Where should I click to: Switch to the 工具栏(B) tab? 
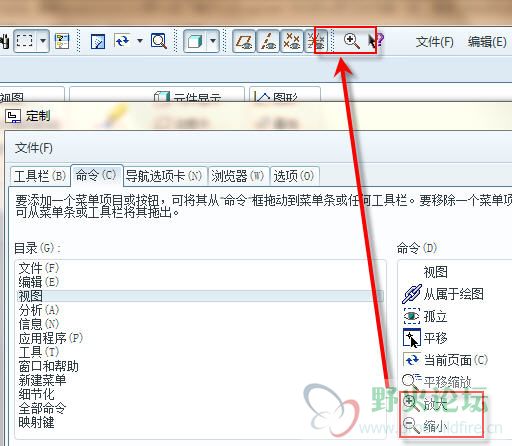pyautogui.click(x=40, y=176)
